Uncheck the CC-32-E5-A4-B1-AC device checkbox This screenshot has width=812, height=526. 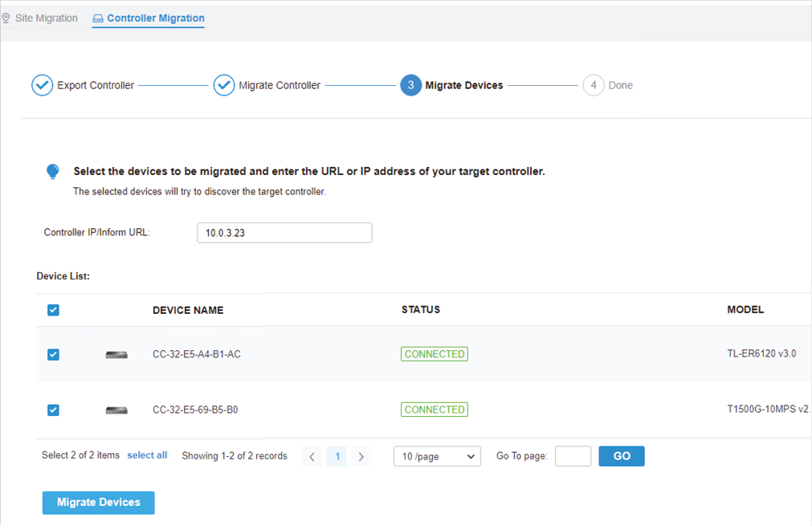coord(53,355)
